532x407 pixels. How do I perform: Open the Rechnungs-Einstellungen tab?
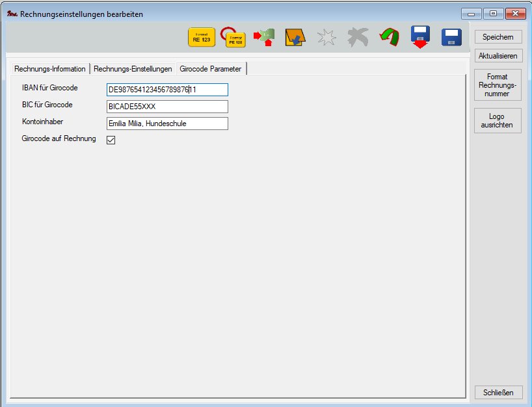(133, 69)
